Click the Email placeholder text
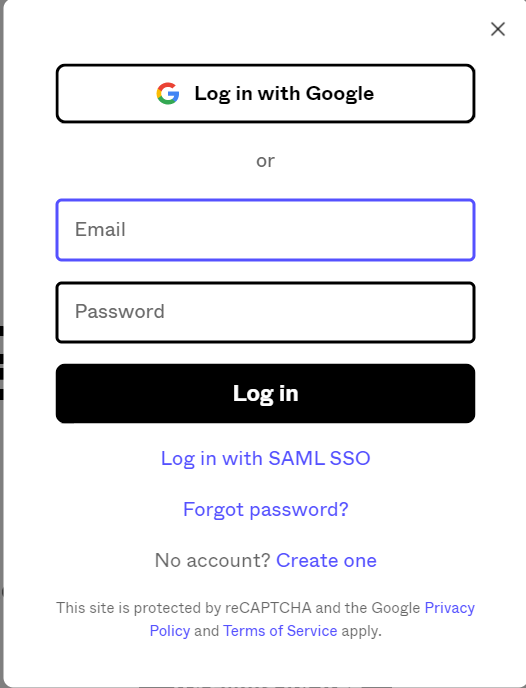526x688 pixels. pyautogui.click(x=100, y=229)
